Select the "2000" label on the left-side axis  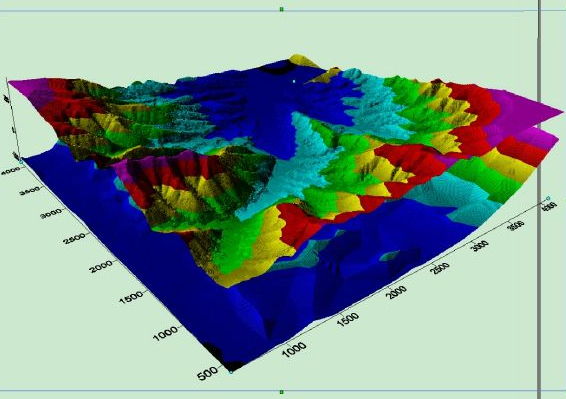[101, 266]
